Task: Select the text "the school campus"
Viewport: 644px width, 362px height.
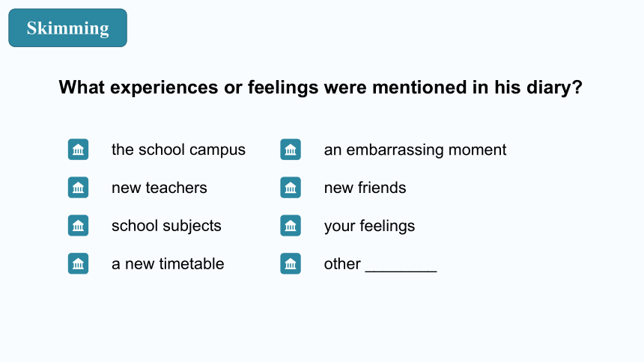Action: click(178, 150)
